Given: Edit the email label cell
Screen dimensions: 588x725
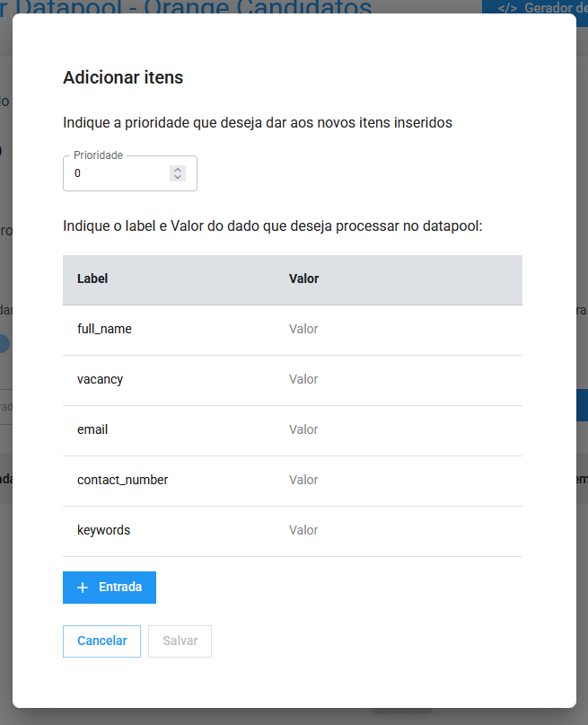Looking at the screenshot, I should [x=92, y=430].
